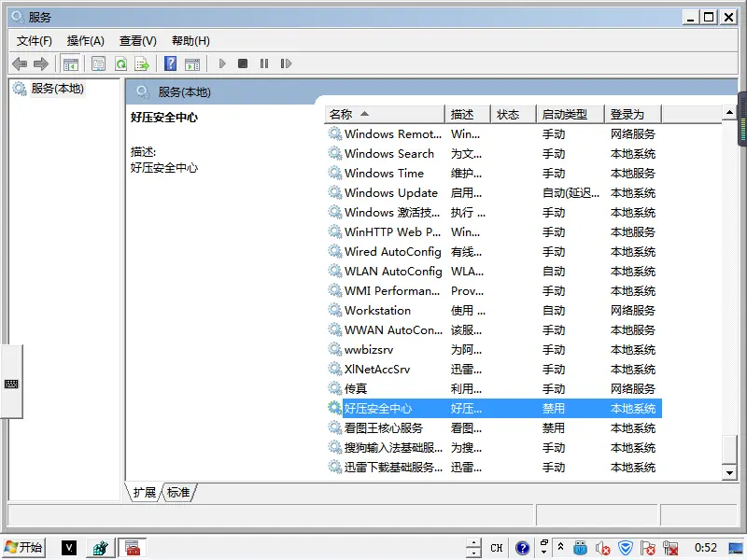The width and height of the screenshot is (747, 560).
Task: Click the on-screen keyboard side tab
Action: pos(11,382)
